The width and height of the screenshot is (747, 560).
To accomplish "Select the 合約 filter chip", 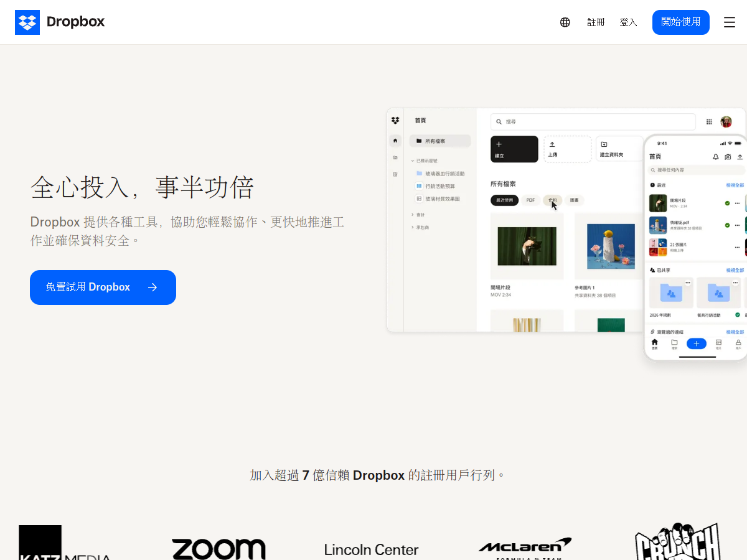I will click(553, 200).
